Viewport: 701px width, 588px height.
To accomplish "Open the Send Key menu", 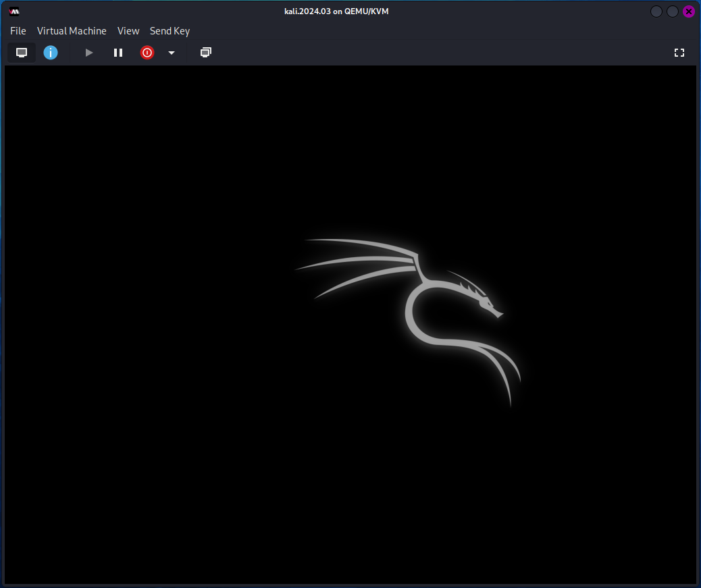I will pyautogui.click(x=170, y=31).
